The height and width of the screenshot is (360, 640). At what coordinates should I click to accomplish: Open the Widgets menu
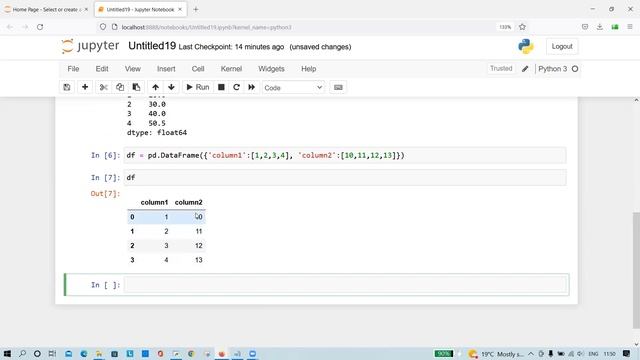pyautogui.click(x=271, y=69)
